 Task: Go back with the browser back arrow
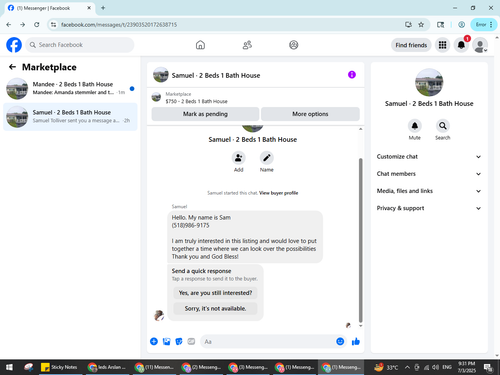click(x=9, y=24)
